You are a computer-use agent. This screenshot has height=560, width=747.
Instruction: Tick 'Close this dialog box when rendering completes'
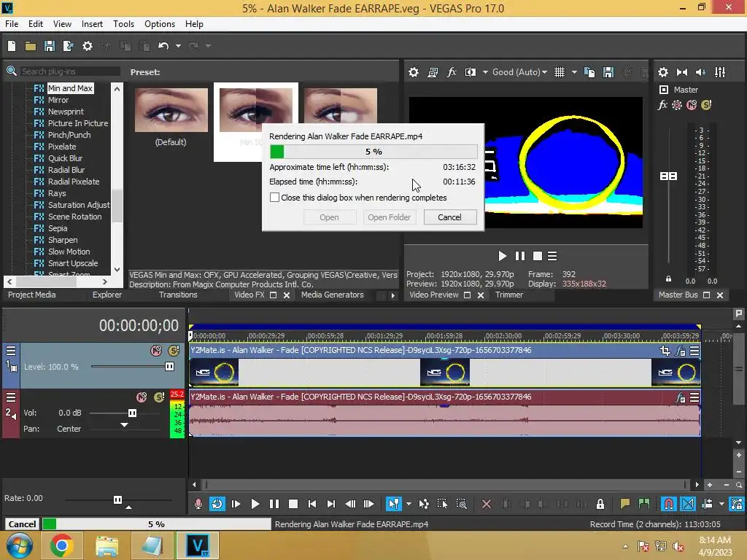[274, 197]
